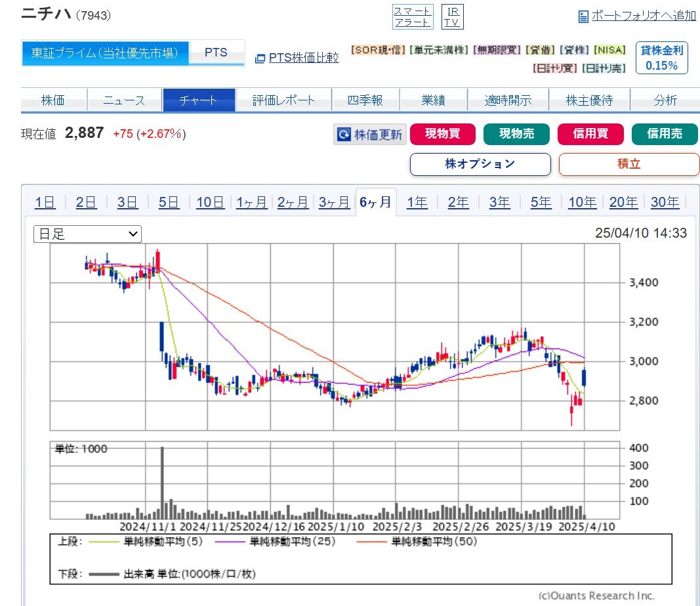This screenshot has width=700, height=606.
Task: Open the 業績 tab
Action: tap(433, 100)
